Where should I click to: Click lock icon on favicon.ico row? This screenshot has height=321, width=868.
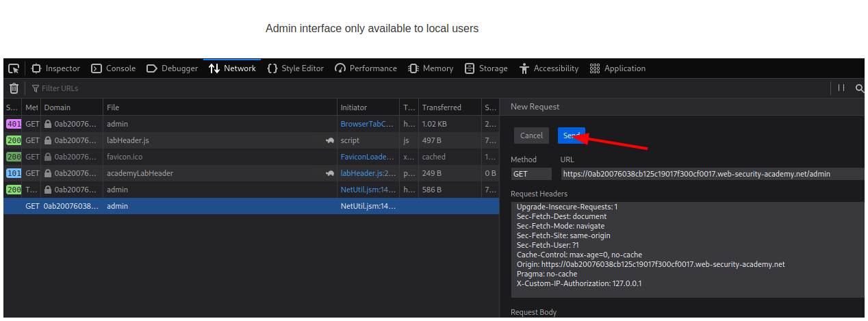(x=48, y=157)
